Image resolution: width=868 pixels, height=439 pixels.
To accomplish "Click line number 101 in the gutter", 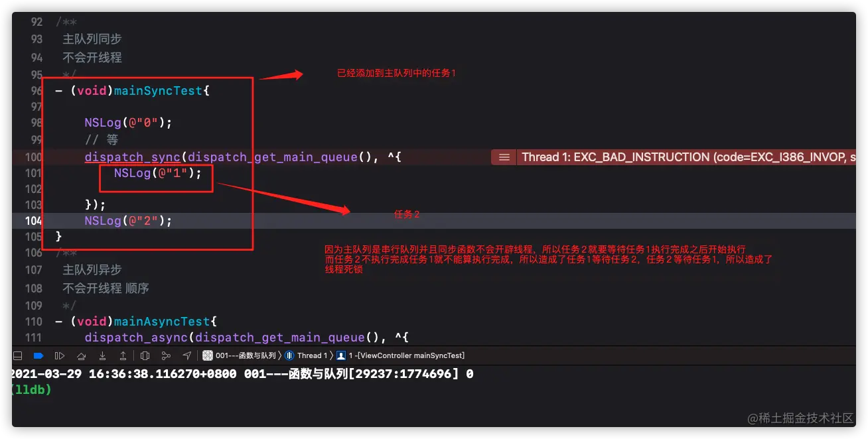I will click(x=33, y=173).
